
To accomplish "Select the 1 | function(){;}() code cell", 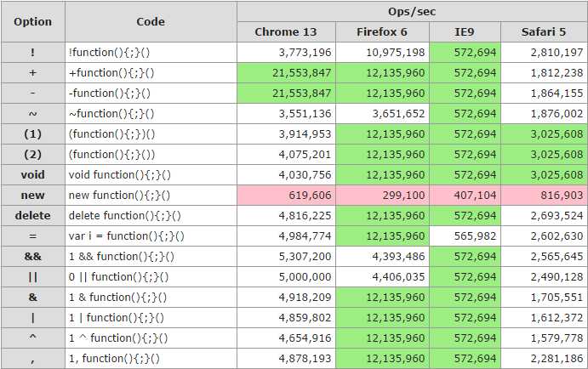I will click(x=151, y=318).
